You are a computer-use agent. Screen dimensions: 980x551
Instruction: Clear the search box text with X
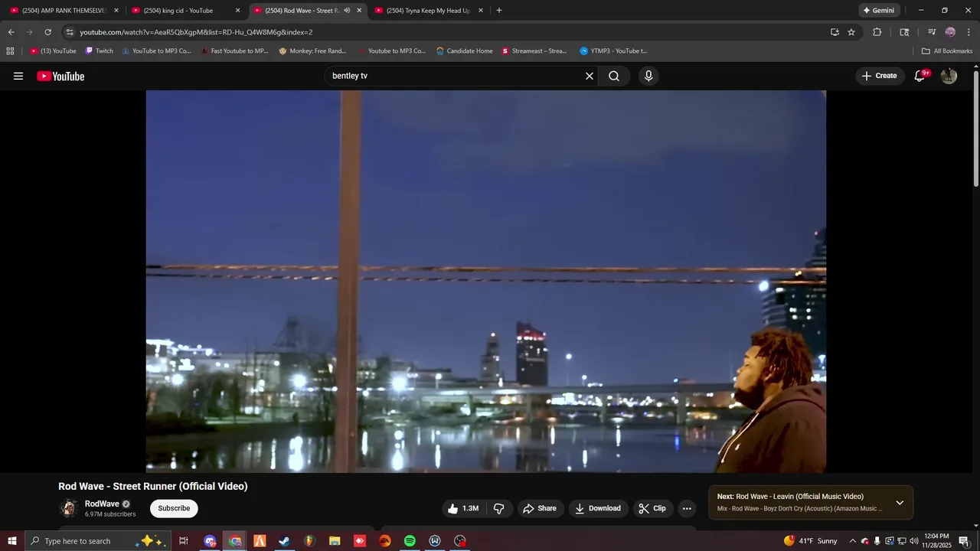click(590, 76)
